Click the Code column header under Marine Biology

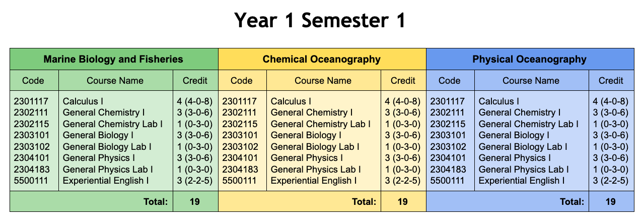click(33, 81)
